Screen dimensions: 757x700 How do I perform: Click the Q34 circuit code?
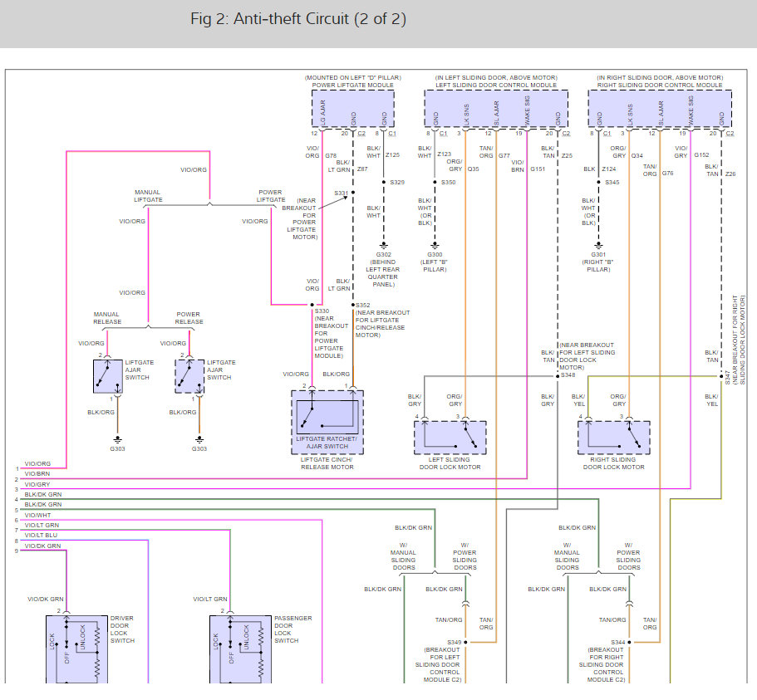click(637, 156)
